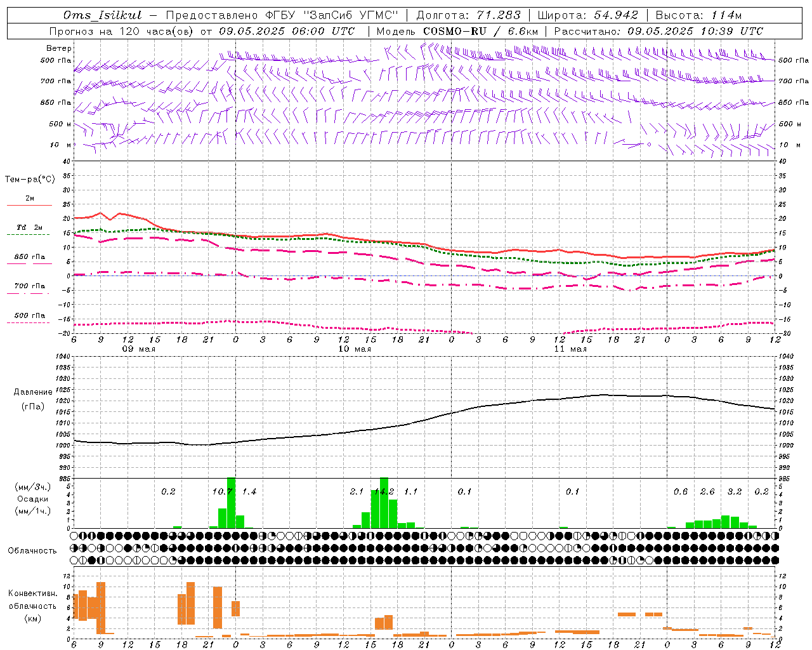812x650 pixels.
Task: Click the forecast start 09.05.2025 06:00 UTC
Action: (287, 31)
